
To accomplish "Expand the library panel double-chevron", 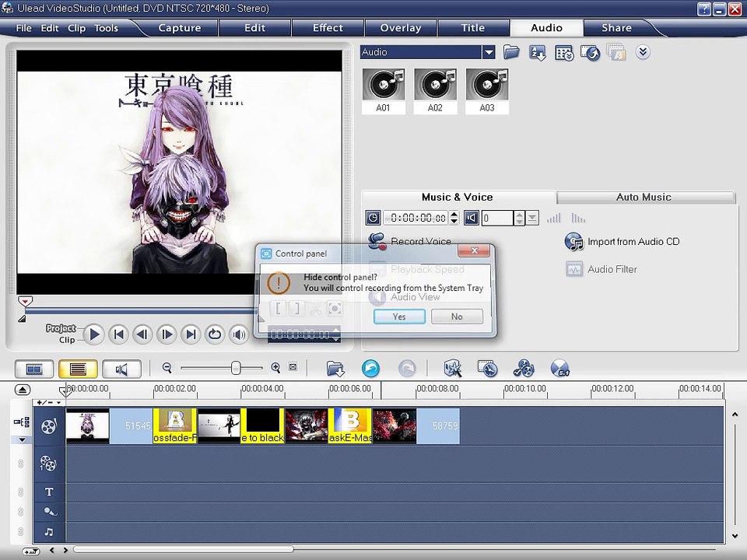I will 643,52.
